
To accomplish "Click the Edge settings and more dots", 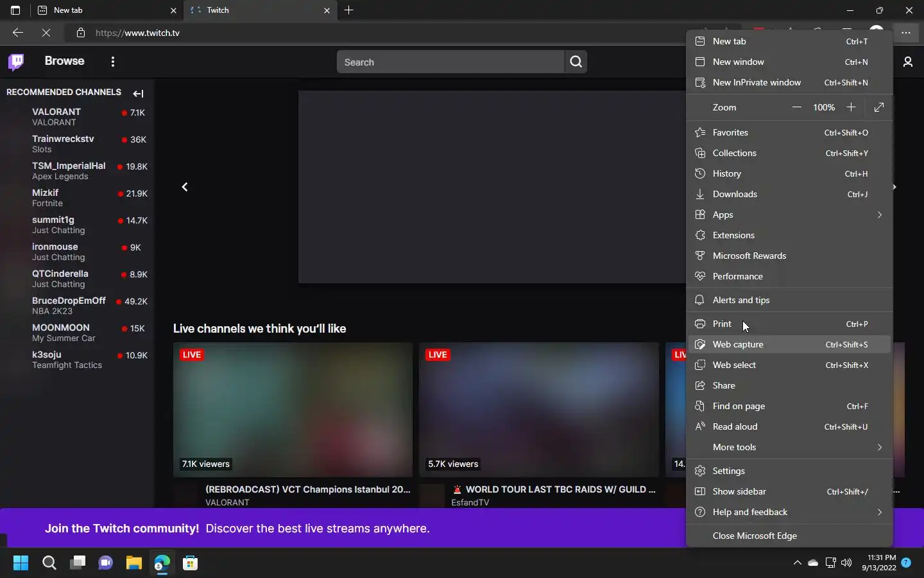I will tap(906, 33).
